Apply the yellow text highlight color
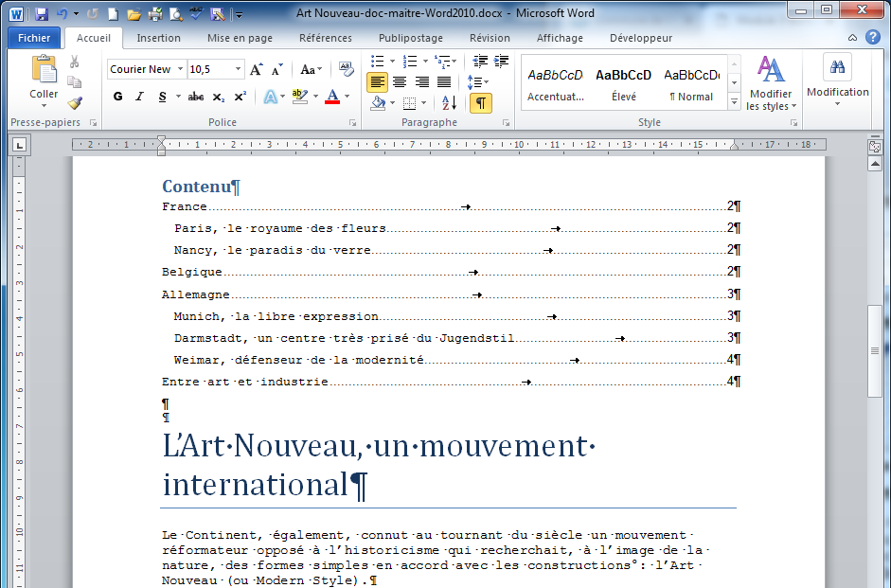 [x=300, y=97]
